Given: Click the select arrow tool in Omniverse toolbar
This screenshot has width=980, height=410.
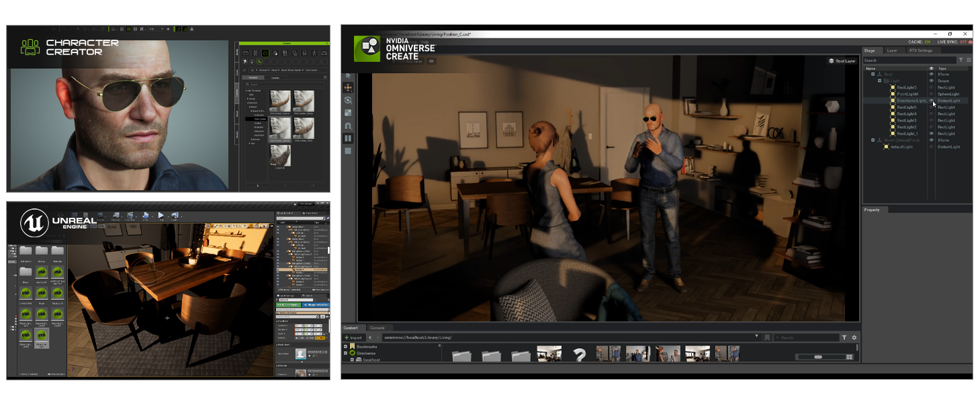Looking at the screenshot, I should pos(348,76).
